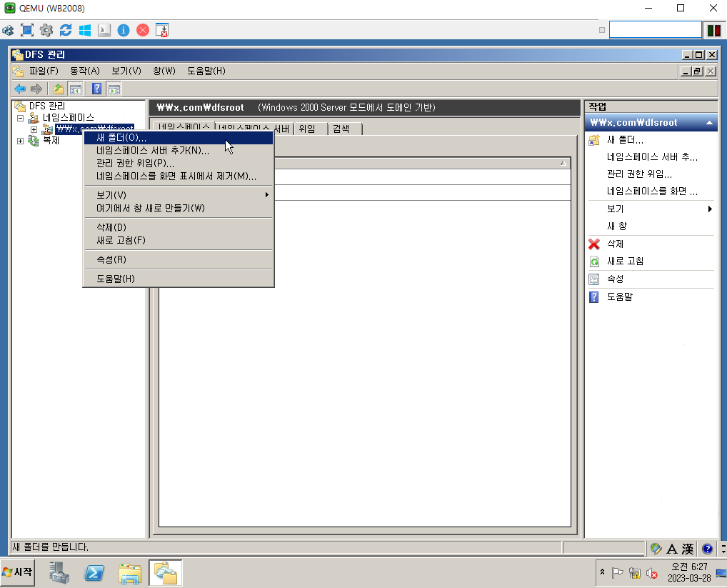727x588 pixels.
Task: Open the 파일(F) menu
Action: point(44,71)
